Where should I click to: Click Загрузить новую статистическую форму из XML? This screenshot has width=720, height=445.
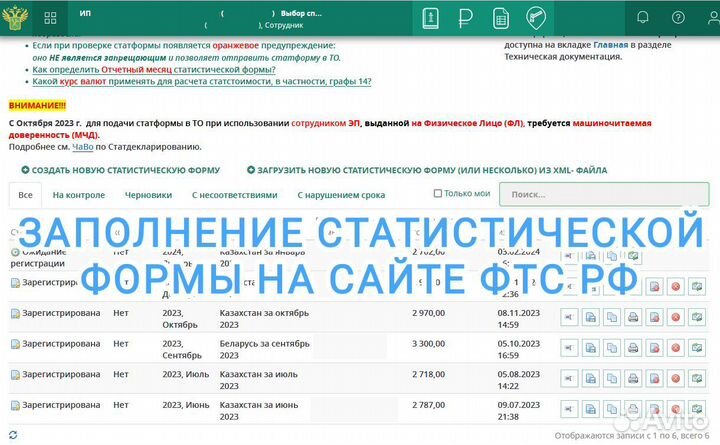pos(427,170)
